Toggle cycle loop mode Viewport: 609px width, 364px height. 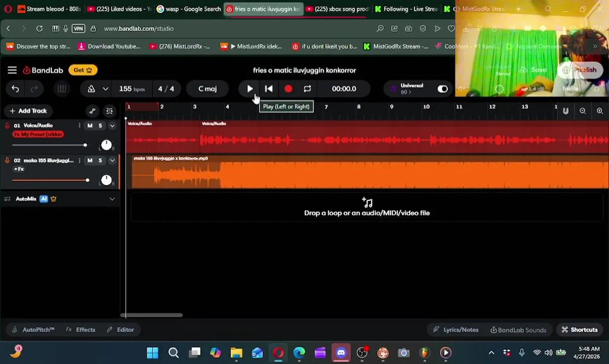307,89
